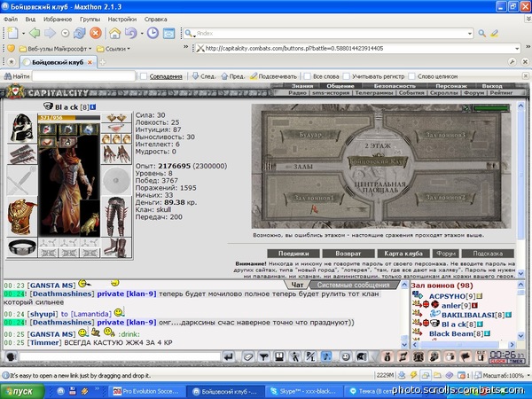Expand the Веб-узлы Майкрософт folder
Image resolution: width=532 pixels, height=399 pixels.
point(55,49)
